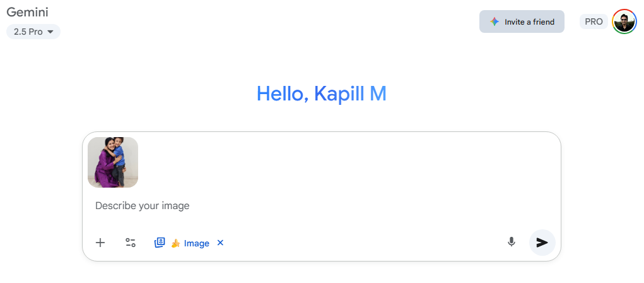Click the image gallery icon in Image chip

tap(160, 243)
